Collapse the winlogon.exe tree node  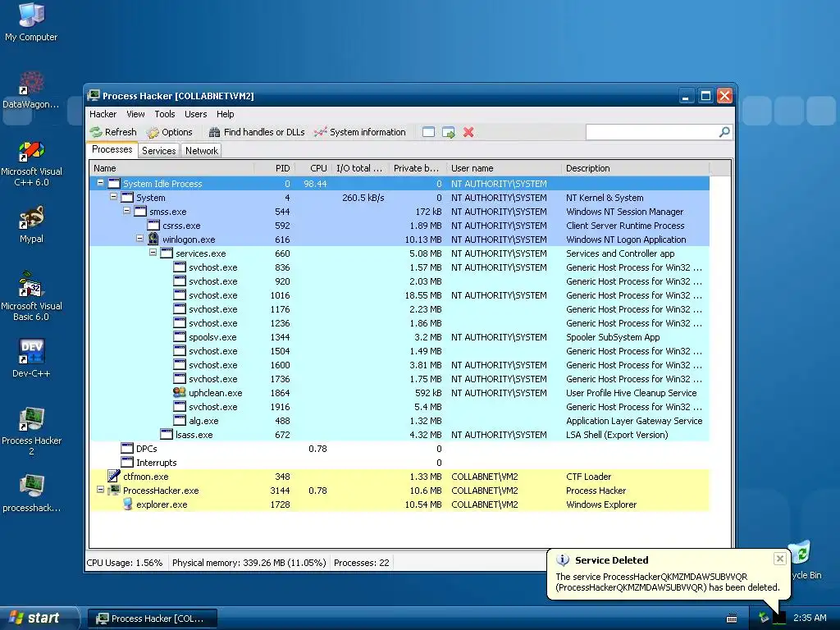tap(139, 239)
